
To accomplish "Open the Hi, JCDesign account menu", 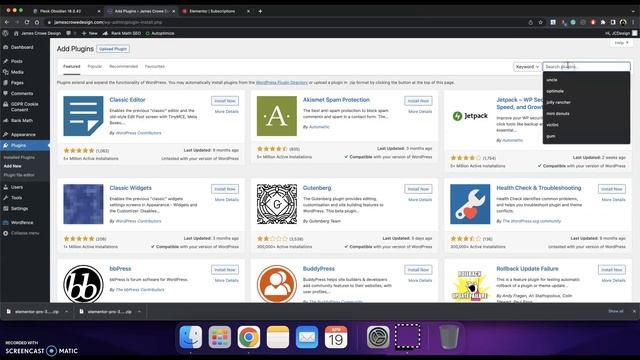I will [x=621, y=33].
